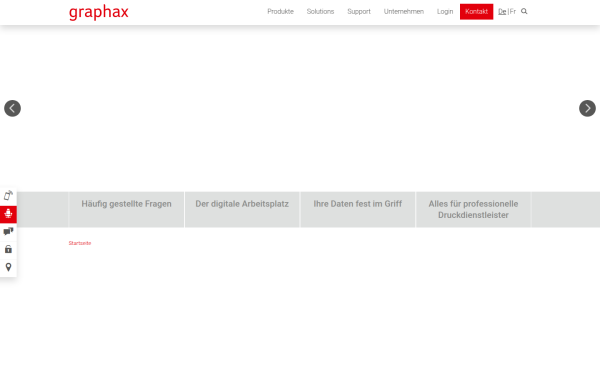Open Ihre Daten fest im Griff tile
600x375 pixels.
[358, 209]
